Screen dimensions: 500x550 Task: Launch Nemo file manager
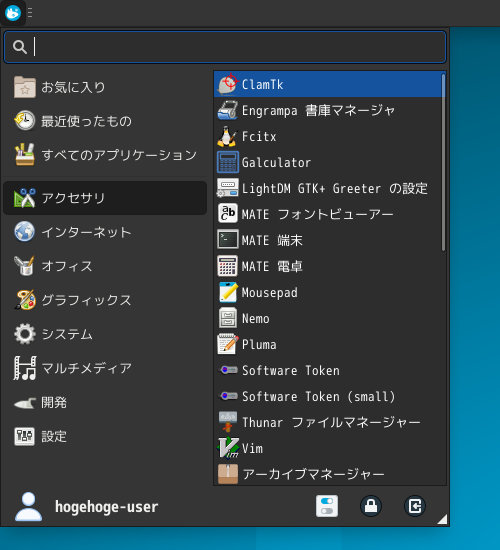[x=329, y=318]
